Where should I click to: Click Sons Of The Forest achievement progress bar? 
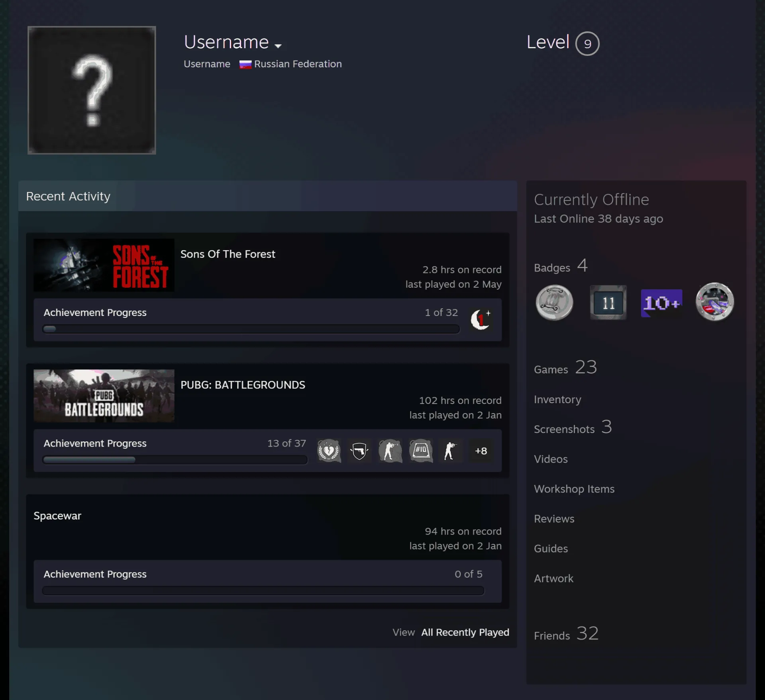click(251, 329)
